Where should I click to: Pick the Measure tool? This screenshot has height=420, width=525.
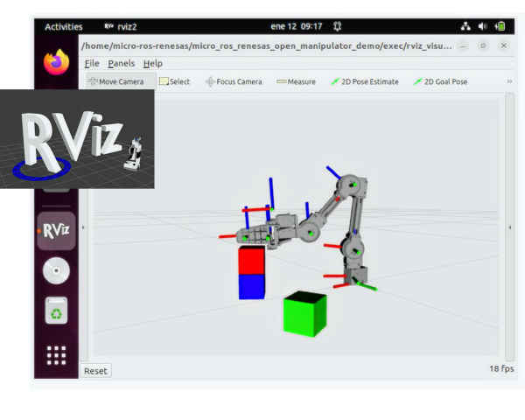296,81
